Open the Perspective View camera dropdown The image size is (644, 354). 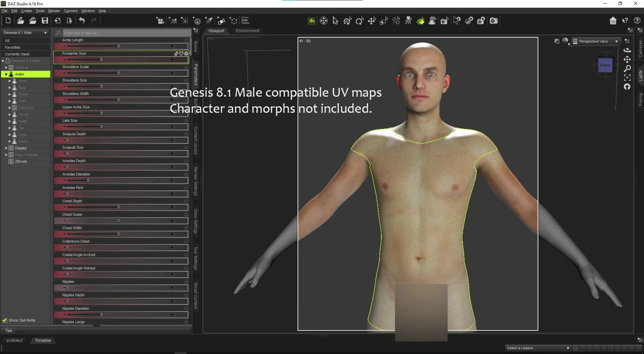(596, 41)
